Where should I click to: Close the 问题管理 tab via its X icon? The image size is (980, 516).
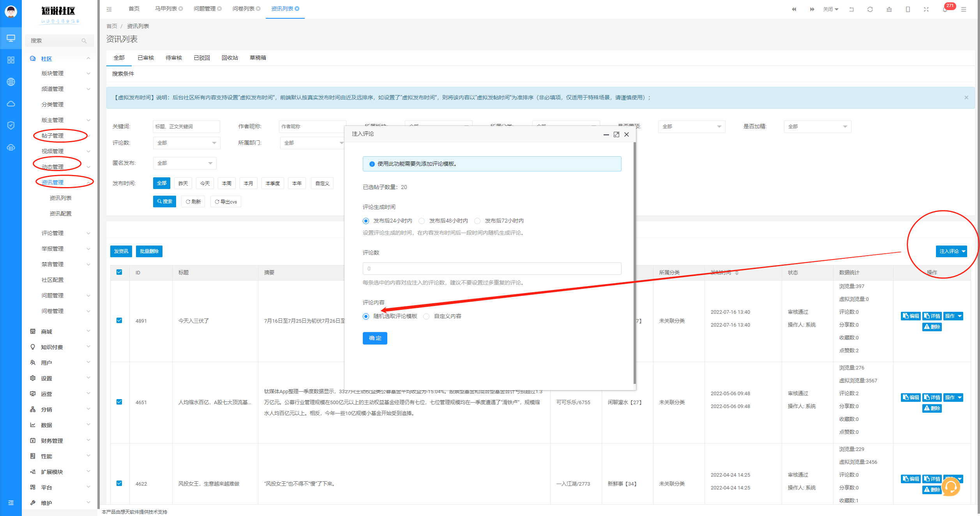click(x=220, y=9)
